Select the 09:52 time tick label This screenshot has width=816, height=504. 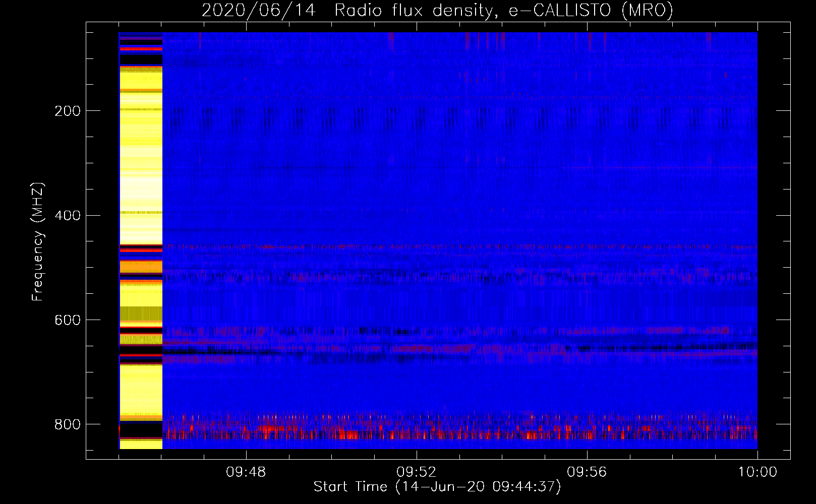tap(416, 472)
